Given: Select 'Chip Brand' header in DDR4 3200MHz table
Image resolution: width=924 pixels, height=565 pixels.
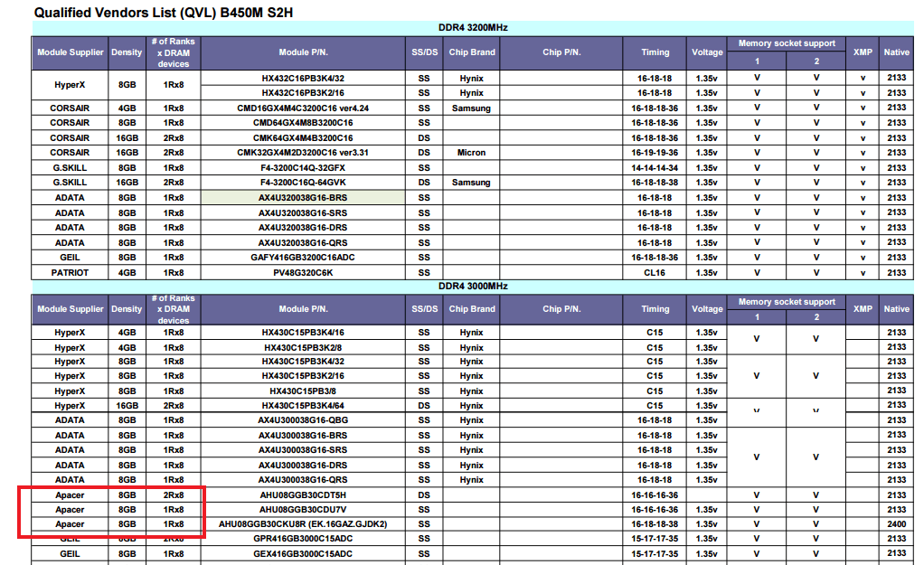Looking at the screenshot, I should click(x=471, y=52).
